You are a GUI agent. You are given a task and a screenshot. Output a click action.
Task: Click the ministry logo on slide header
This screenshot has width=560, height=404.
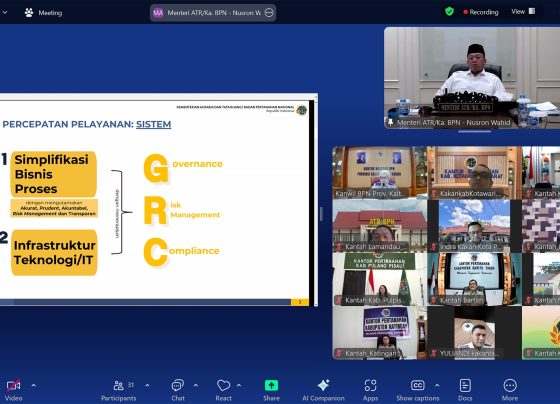click(302, 110)
